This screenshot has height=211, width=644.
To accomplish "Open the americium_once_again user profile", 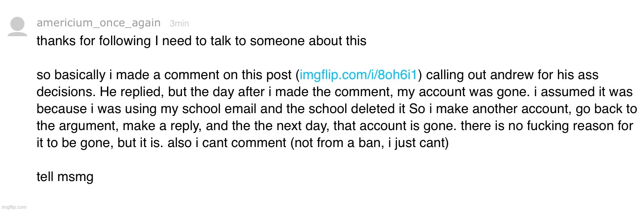I will [x=98, y=23].
